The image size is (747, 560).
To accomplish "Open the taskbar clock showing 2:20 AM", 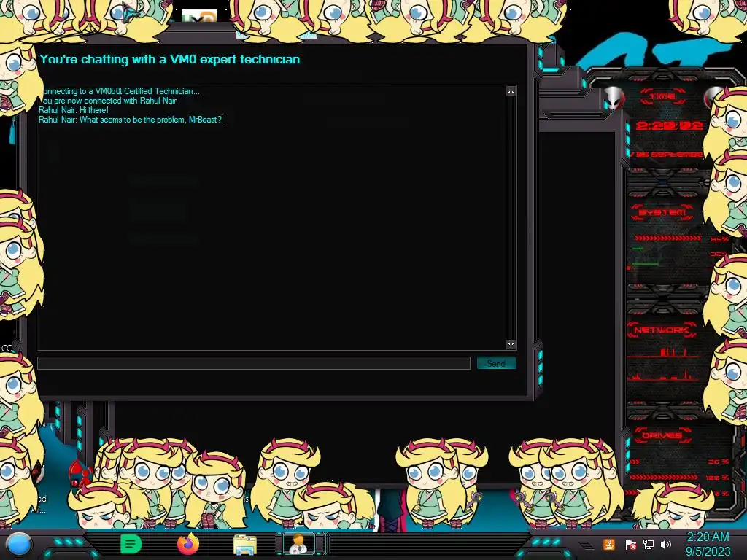I will (x=708, y=544).
